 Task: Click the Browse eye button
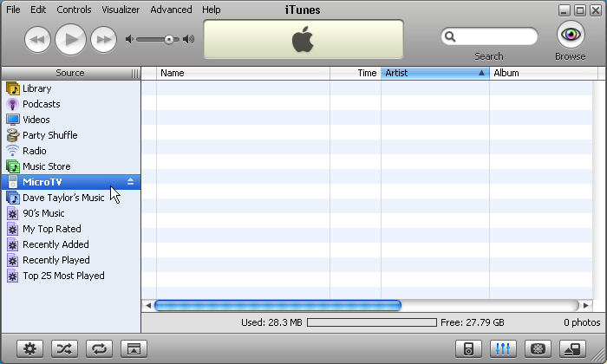pos(571,35)
